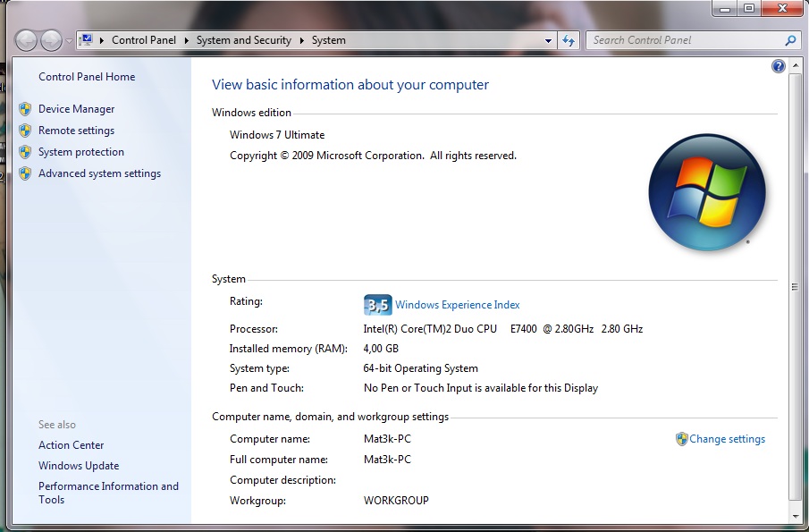Screen dimensions: 809x532
Task: Click Mat3k-PC next to Full computer name
Action: pos(387,460)
